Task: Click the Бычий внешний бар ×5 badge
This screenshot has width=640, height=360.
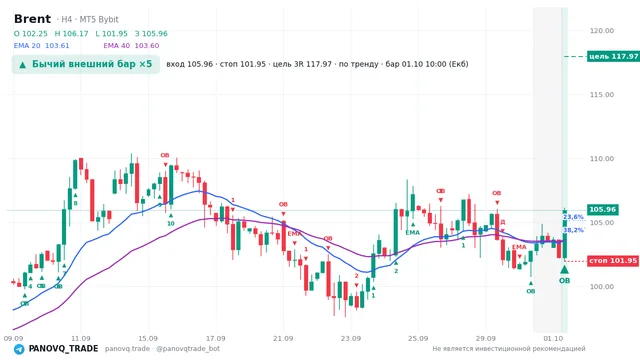Action: [86, 64]
